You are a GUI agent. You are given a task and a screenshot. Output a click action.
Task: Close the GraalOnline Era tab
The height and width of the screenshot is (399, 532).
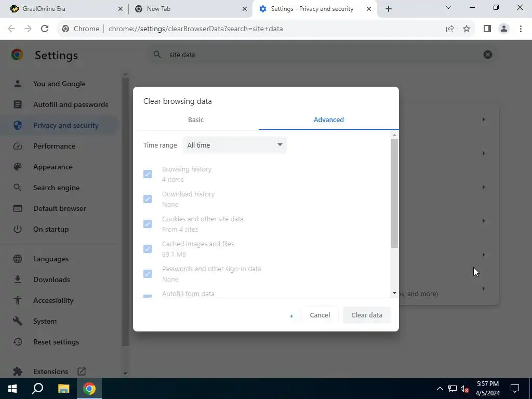(x=120, y=9)
